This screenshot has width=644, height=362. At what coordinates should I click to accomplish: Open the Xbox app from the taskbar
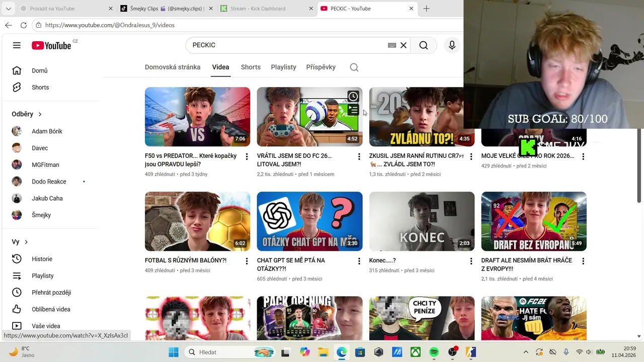click(x=415, y=352)
